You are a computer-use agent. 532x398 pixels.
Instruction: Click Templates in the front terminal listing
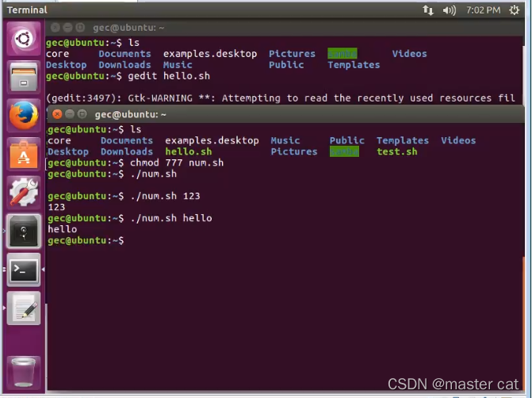pyautogui.click(x=403, y=140)
